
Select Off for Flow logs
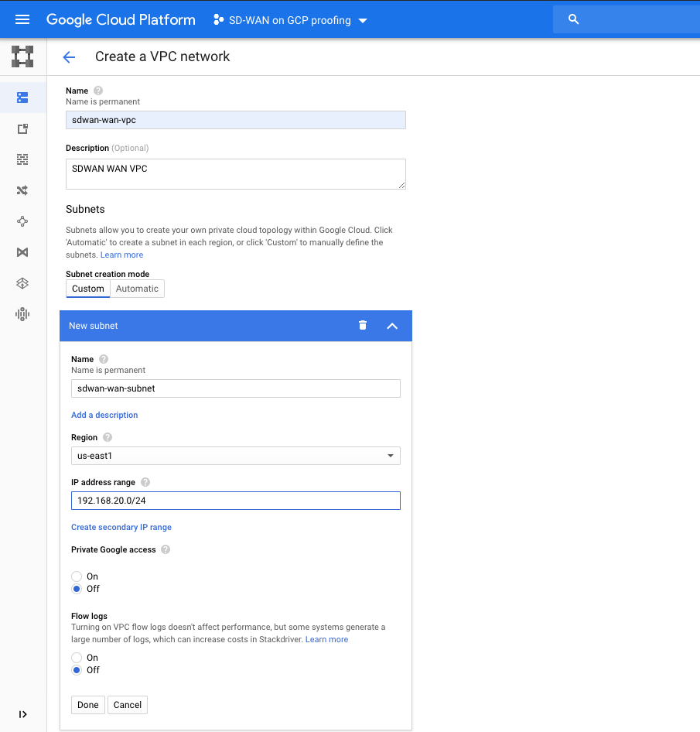click(x=77, y=670)
